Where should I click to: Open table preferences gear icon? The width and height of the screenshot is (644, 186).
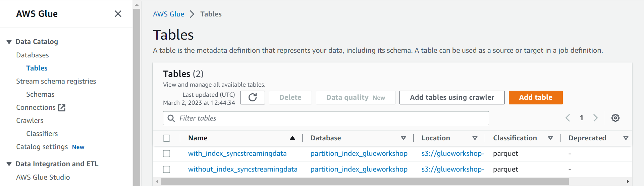pos(615,118)
